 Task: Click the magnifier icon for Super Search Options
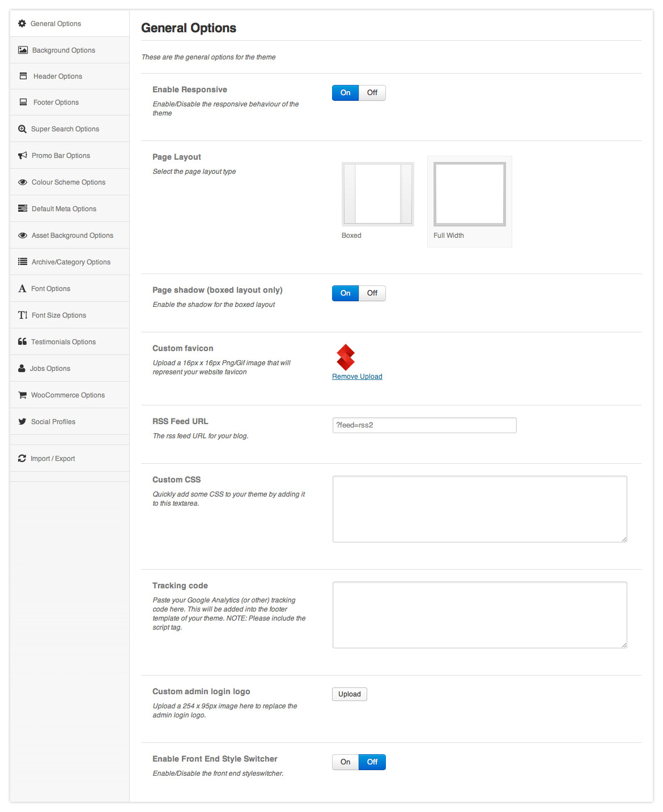pos(22,129)
